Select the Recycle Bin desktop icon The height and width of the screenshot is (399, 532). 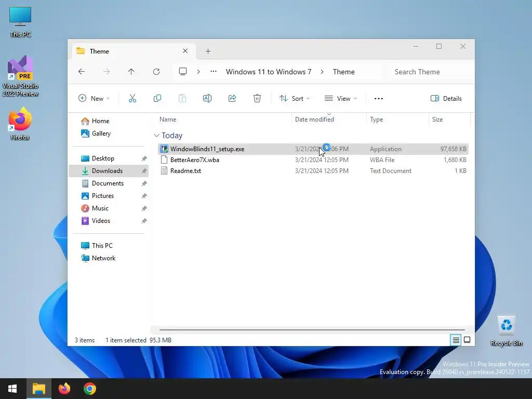pyautogui.click(x=506, y=331)
